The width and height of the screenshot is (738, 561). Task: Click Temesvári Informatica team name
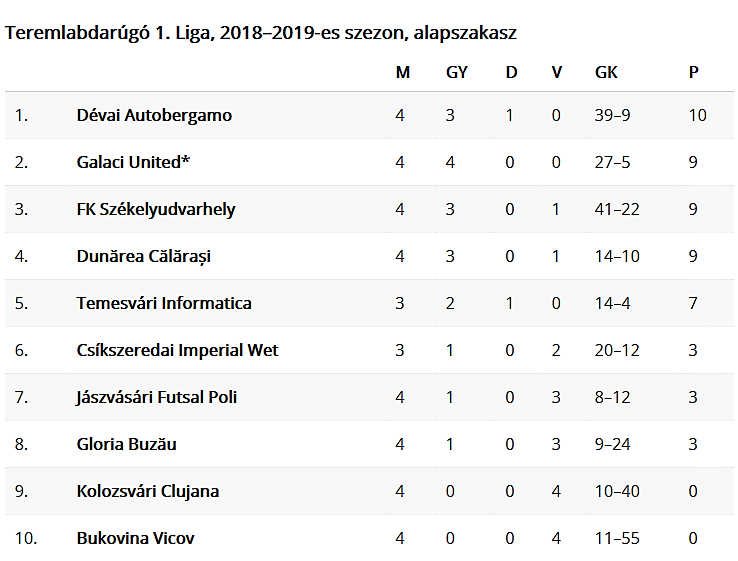click(164, 303)
